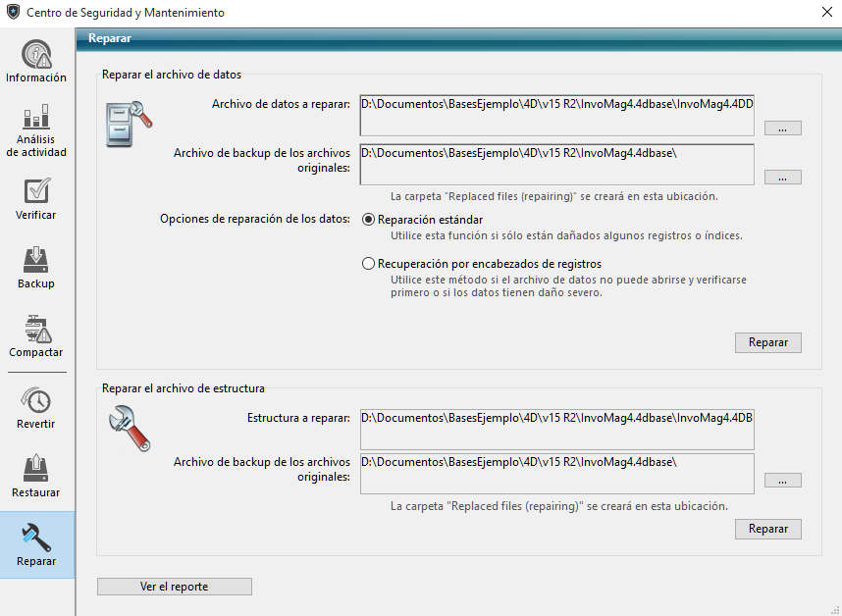Open the Backup page

pyautogui.click(x=36, y=268)
